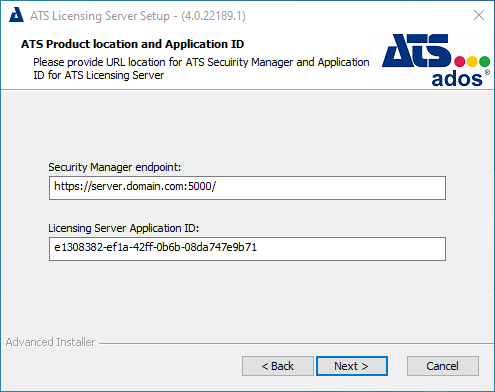
Task: Click the Security Manager endpoint field
Action: point(247,188)
